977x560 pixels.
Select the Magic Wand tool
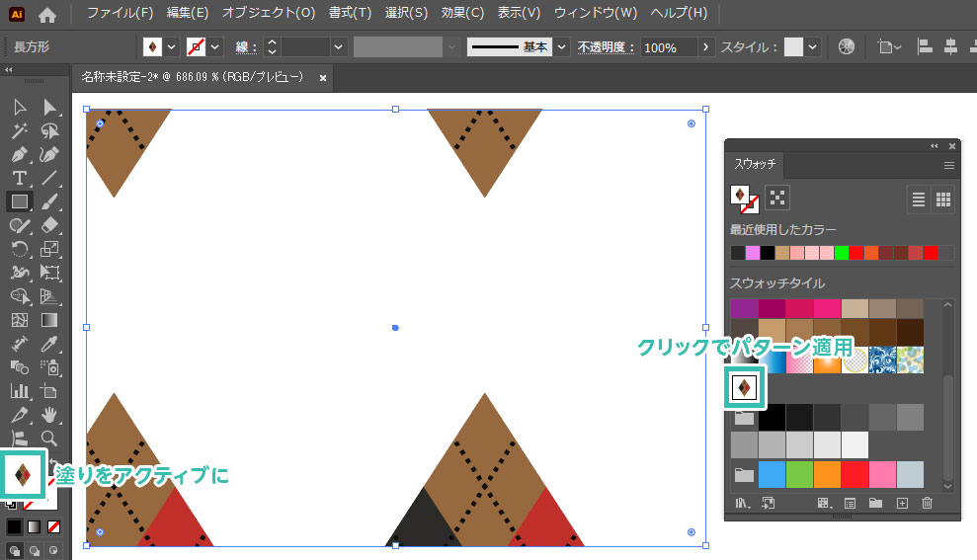(19, 130)
